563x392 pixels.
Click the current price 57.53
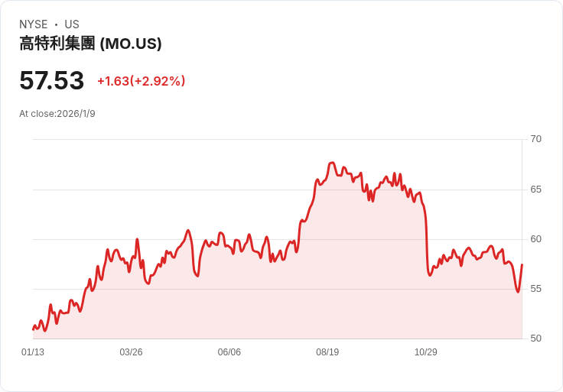coord(51,80)
